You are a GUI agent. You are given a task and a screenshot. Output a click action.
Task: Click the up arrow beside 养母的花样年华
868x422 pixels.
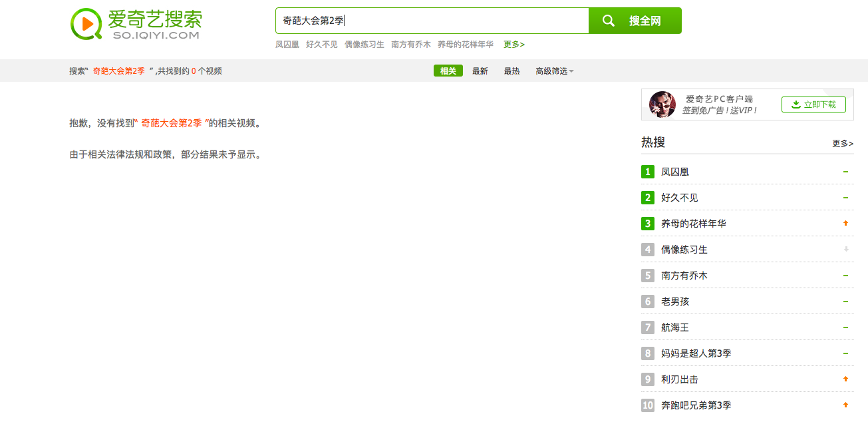point(845,224)
